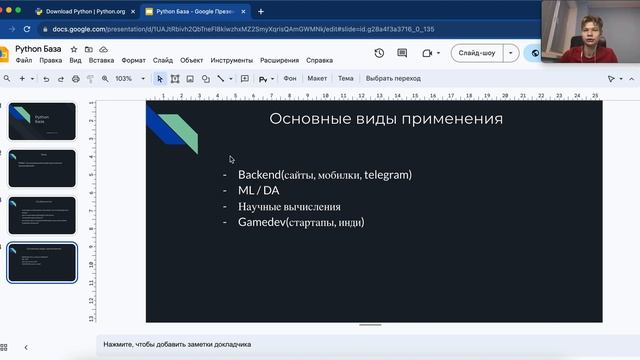
Task: Collapse the menus with chevron up
Action: tap(631, 79)
